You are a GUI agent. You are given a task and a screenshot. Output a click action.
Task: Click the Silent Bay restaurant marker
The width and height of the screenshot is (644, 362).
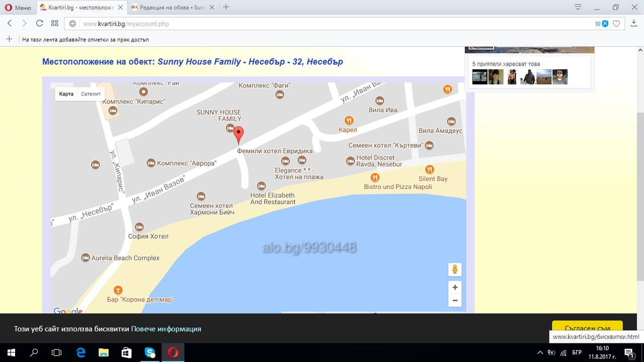click(429, 169)
